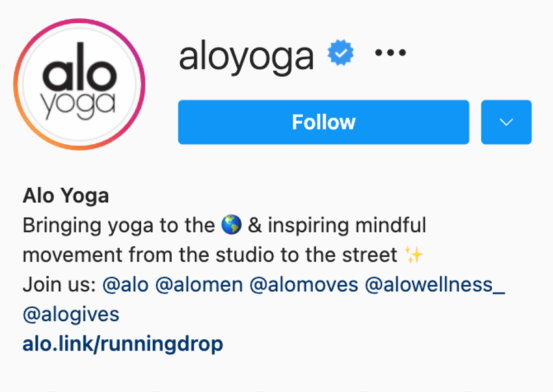The height and width of the screenshot is (392, 553).
Task: Open the @alo mention link
Action: (x=126, y=285)
